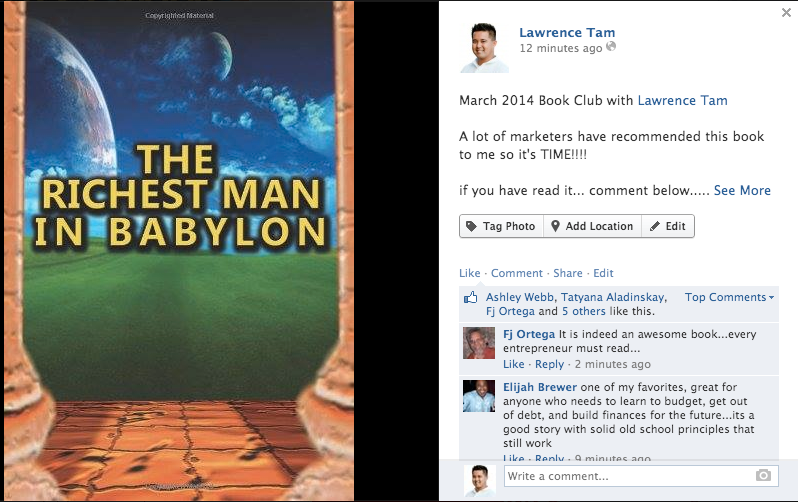The width and height of the screenshot is (798, 502).
Task: Expand the Top Comments sorting dropdown
Action: [729, 297]
